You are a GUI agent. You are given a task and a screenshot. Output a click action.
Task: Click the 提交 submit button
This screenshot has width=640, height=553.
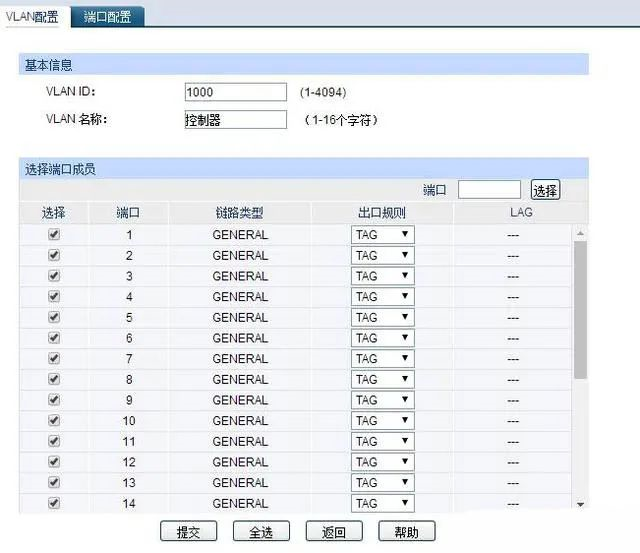pos(188,532)
